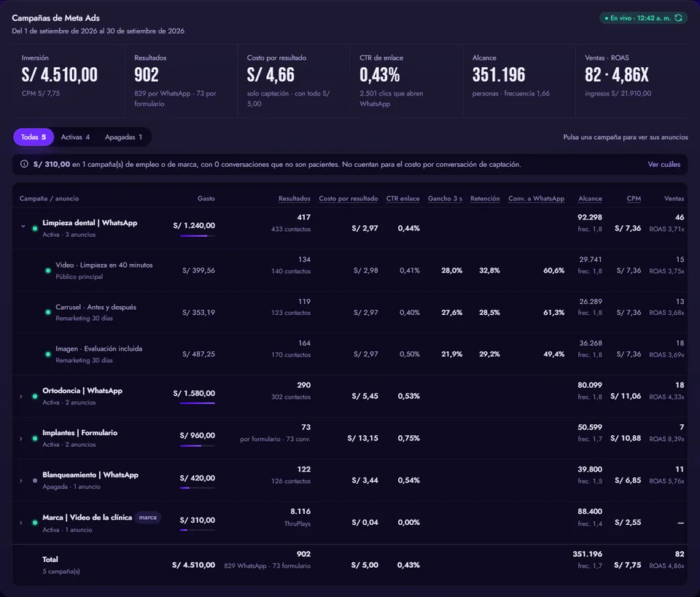
Task: Click the refresh icon beside En vivo
Action: (x=678, y=17)
